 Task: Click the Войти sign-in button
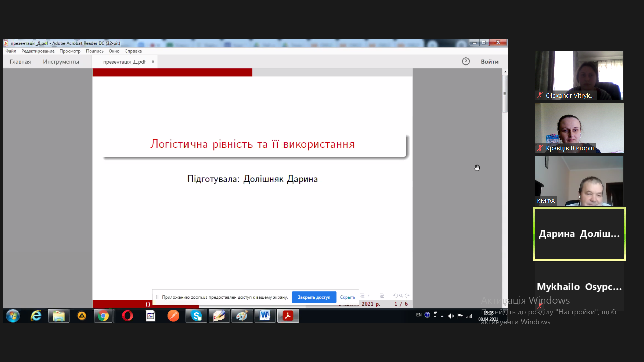(x=489, y=62)
